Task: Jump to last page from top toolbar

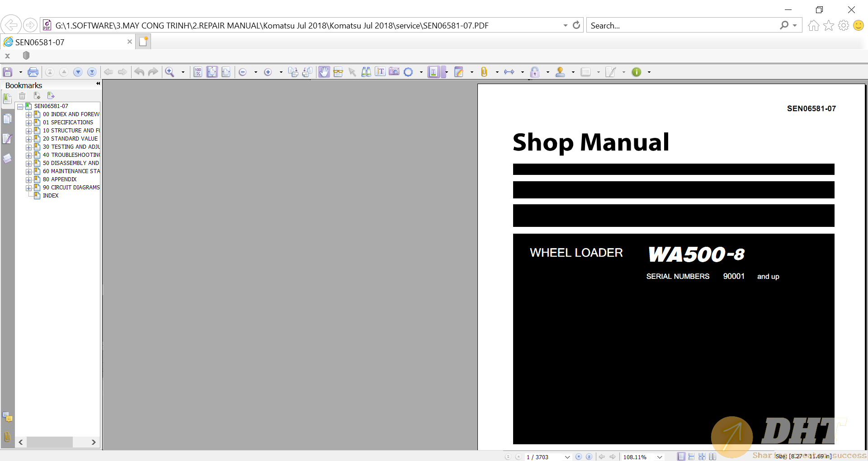Action: [92, 72]
